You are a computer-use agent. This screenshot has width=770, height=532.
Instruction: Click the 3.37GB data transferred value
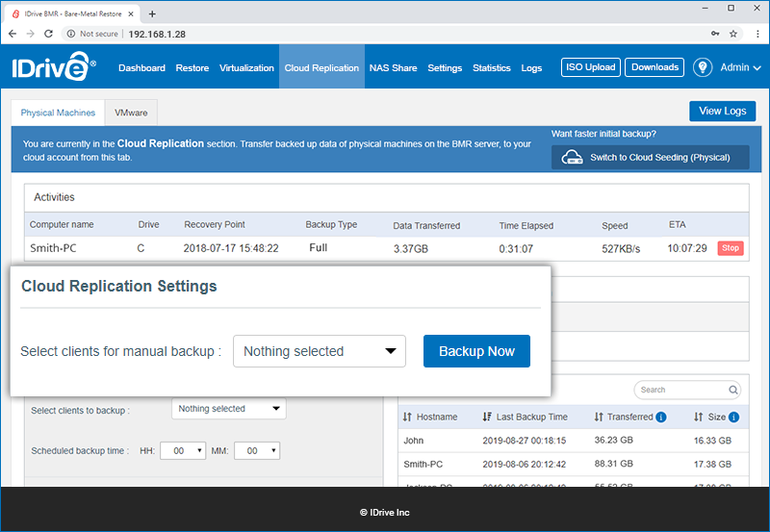(x=411, y=249)
